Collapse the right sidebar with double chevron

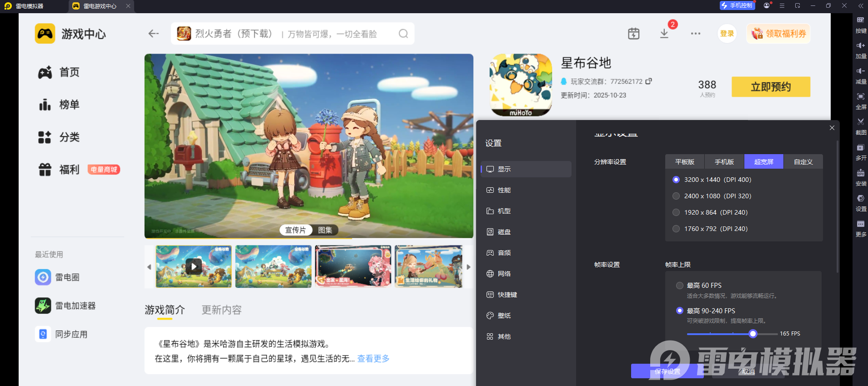(x=860, y=5)
